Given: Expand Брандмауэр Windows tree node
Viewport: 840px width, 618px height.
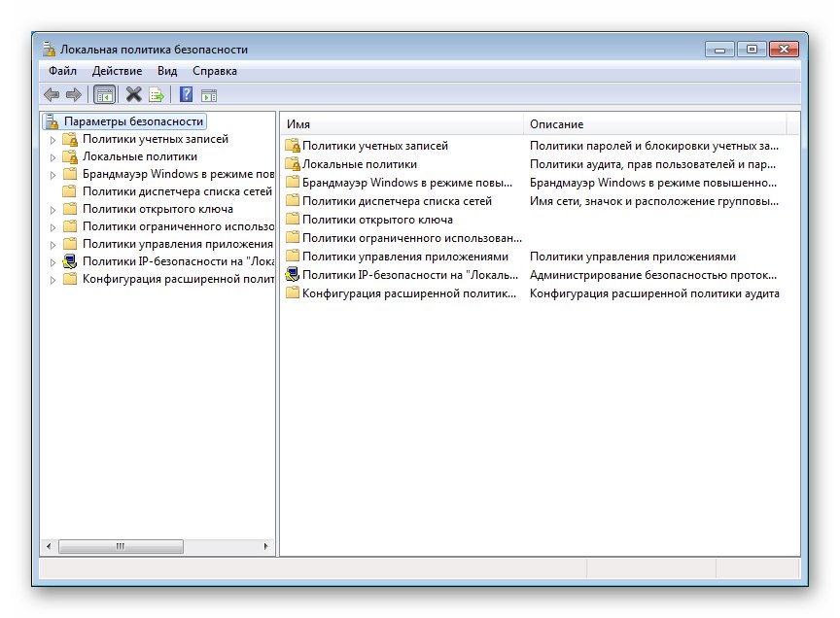Looking at the screenshot, I should pos(52,175).
